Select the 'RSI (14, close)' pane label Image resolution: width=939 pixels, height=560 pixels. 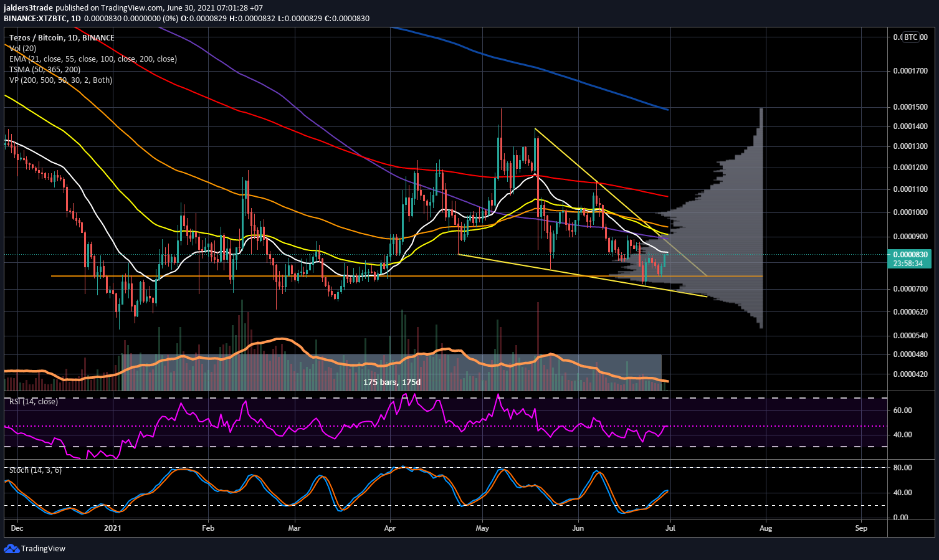click(x=34, y=402)
